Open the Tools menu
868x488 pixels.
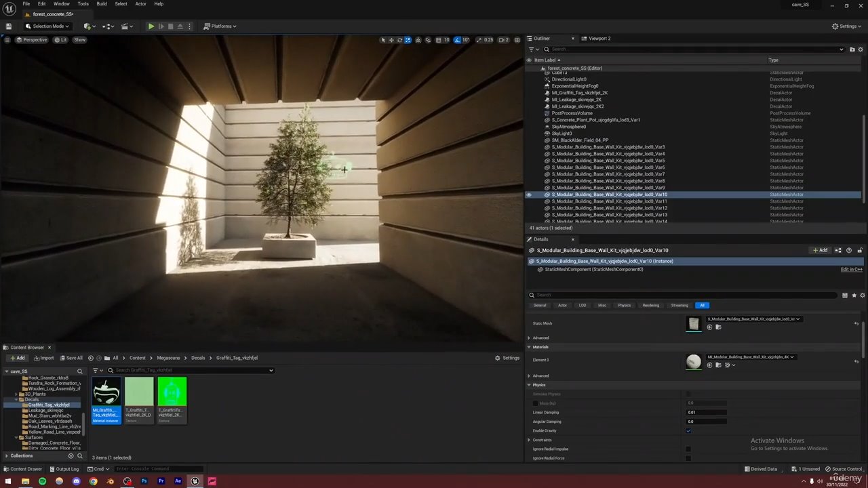point(83,4)
